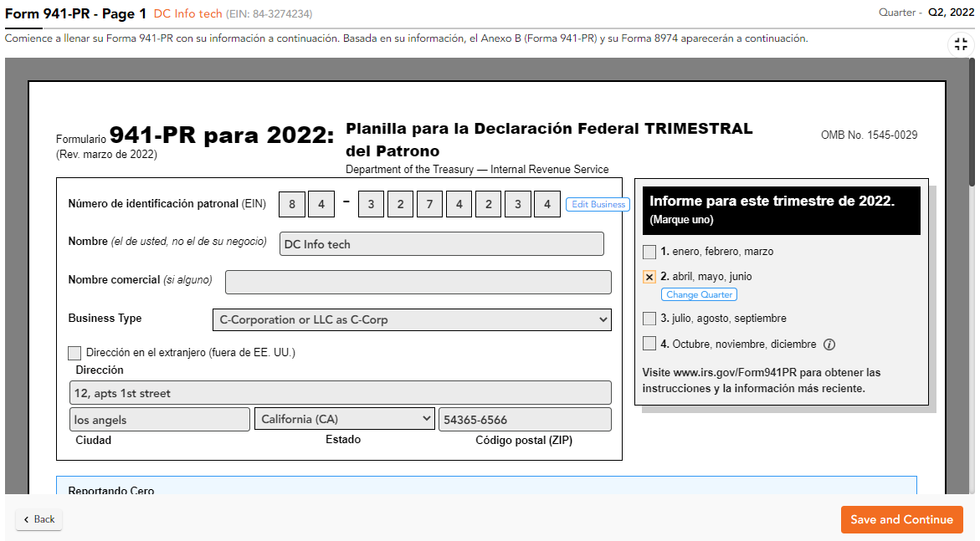Viewport: 980px width, 541px height.
Task: Click the Save and Continue button
Action: click(901, 519)
